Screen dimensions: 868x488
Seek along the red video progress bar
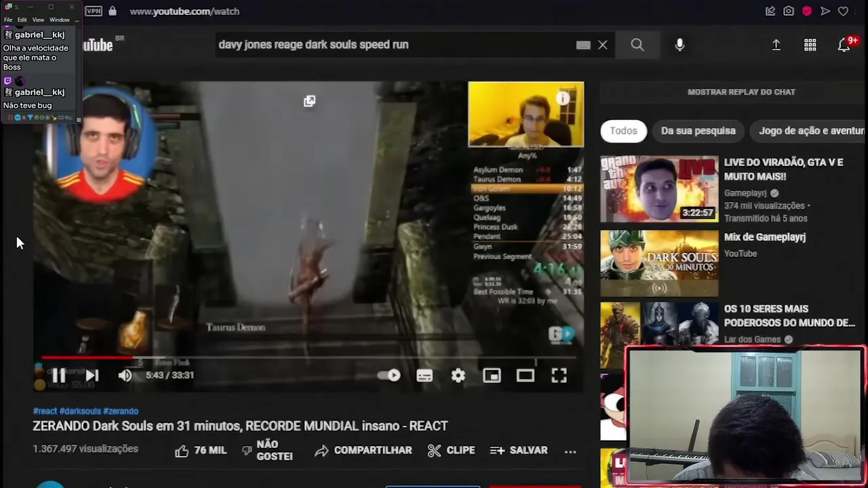pyautogui.click(x=309, y=357)
